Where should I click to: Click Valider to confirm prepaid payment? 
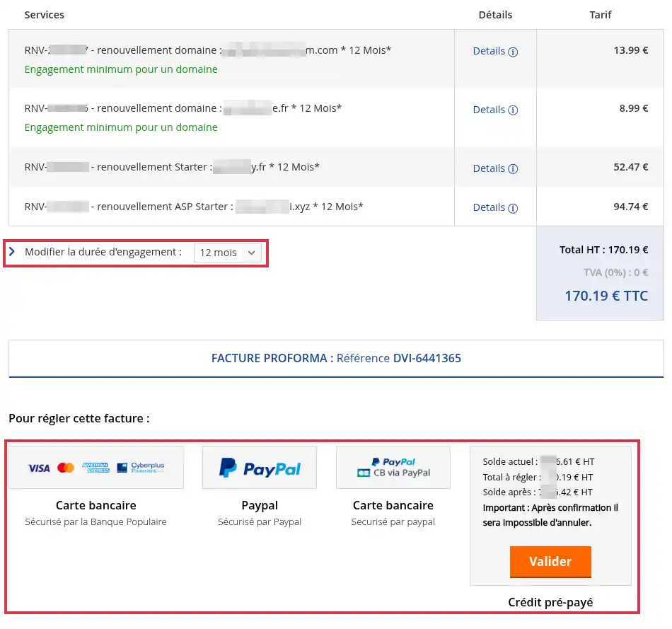pos(550,562)
